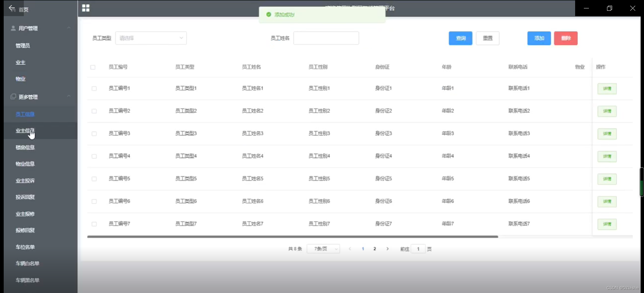Go to next page arrow

click(387, 249)
